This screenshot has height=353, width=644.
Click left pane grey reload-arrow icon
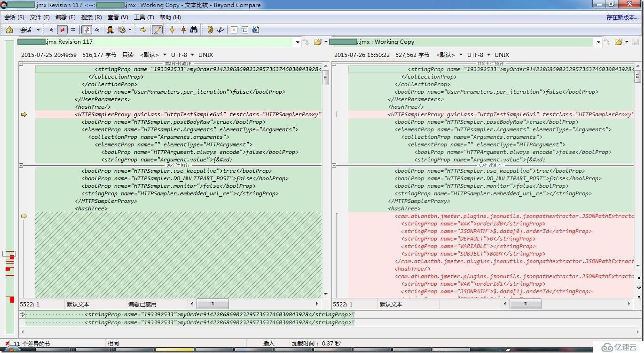pos(306,42)
